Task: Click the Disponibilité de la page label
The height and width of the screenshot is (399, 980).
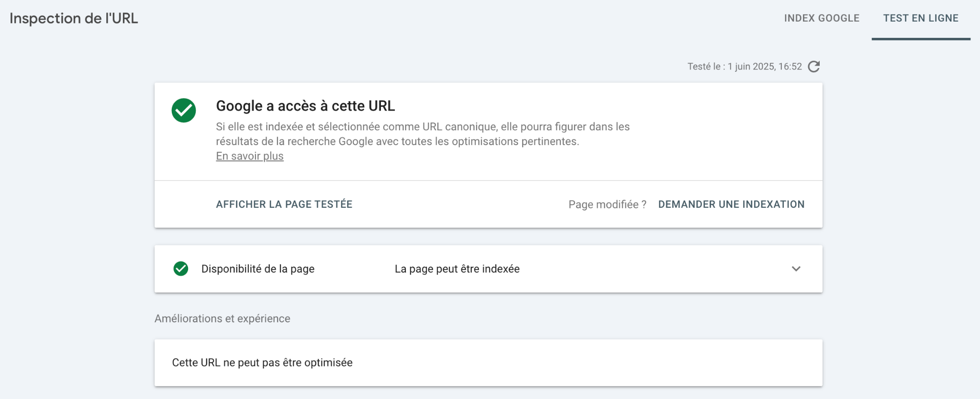Action: [x=258, y=269]
